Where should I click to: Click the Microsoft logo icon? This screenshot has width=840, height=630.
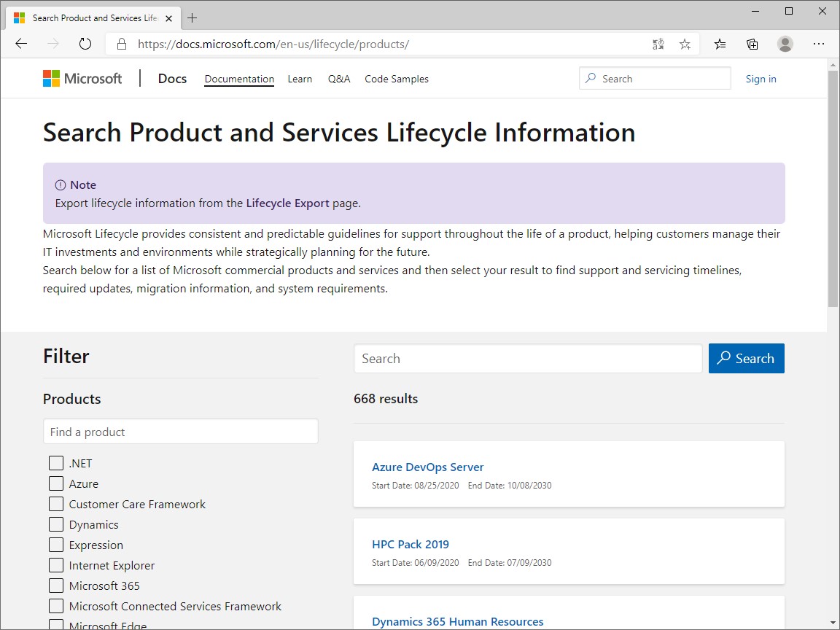coord(51,77)
